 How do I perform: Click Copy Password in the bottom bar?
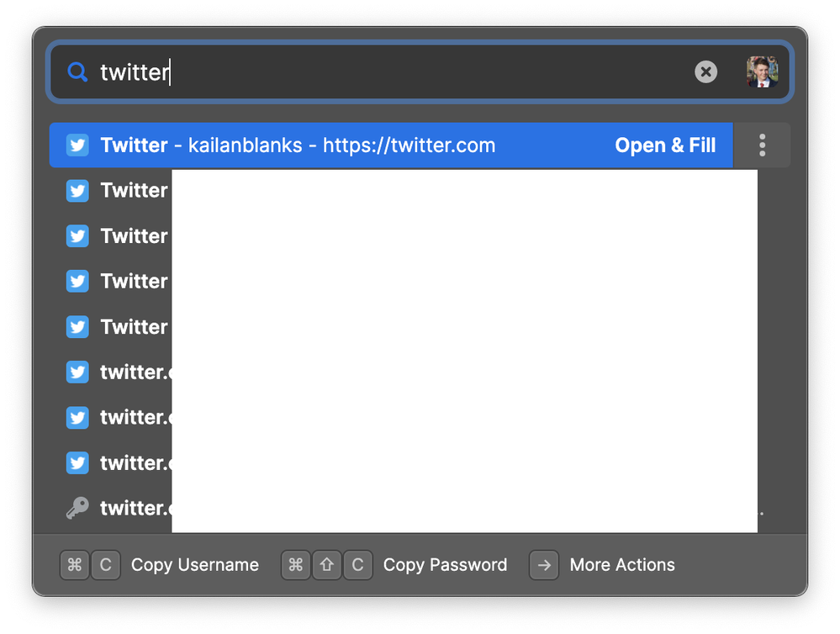[x=445, y=565]
